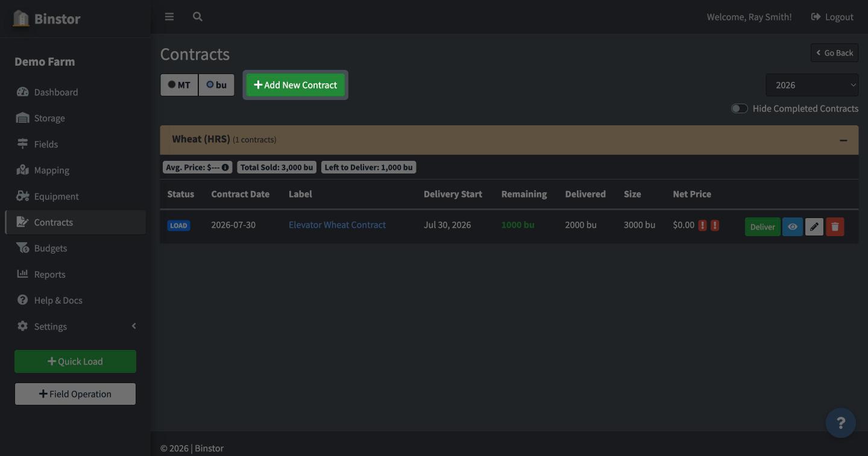Click second red warning icon beside $0.00
Viewport: 868px width, 456px height.
click(715, 225)
